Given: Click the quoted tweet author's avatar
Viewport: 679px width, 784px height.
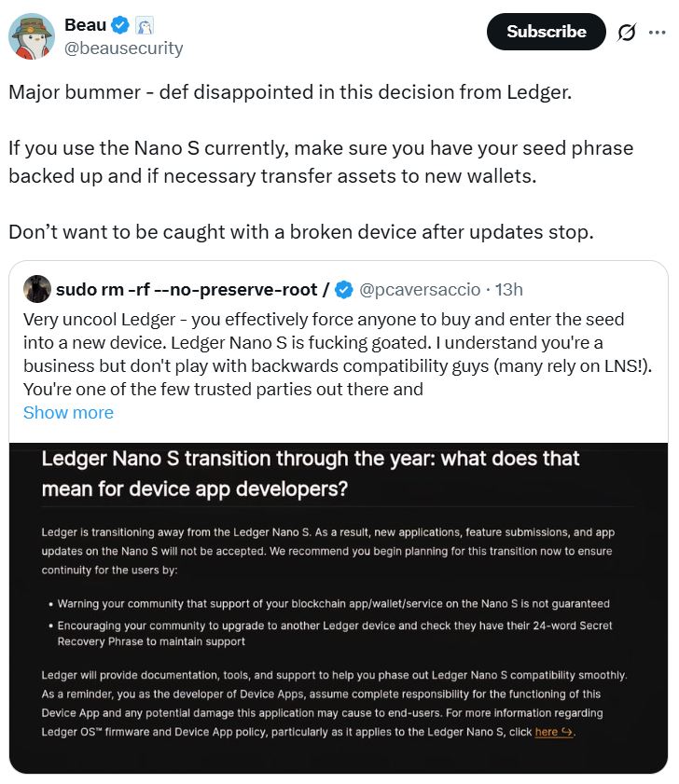Looking at the screenshot, I should click(37, 289).
